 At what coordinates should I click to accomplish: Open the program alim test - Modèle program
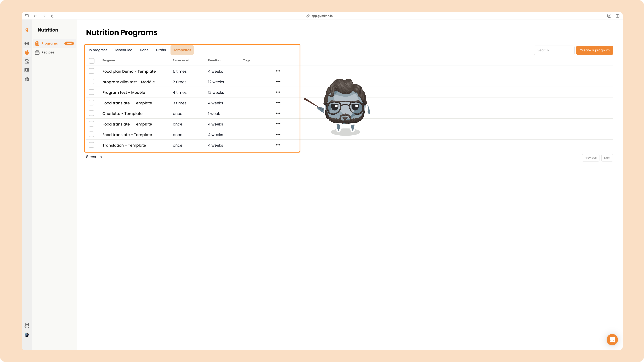[x=129, y=82]
